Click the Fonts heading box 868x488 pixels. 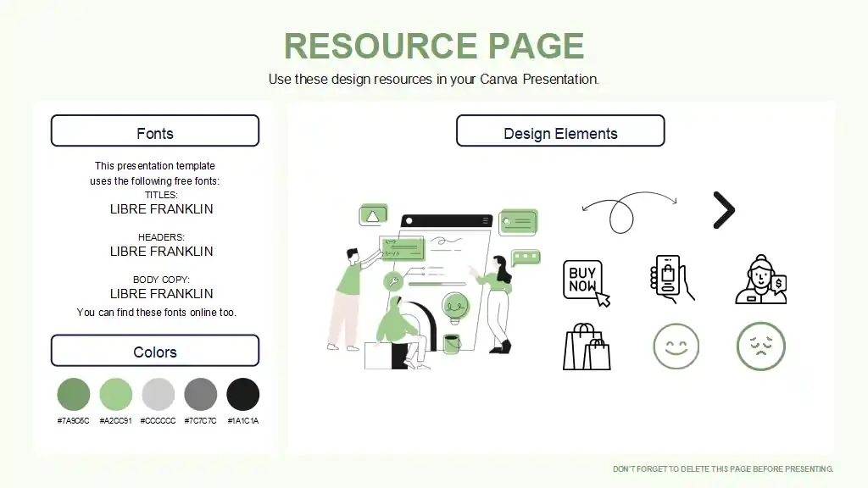tap(155, 130)
